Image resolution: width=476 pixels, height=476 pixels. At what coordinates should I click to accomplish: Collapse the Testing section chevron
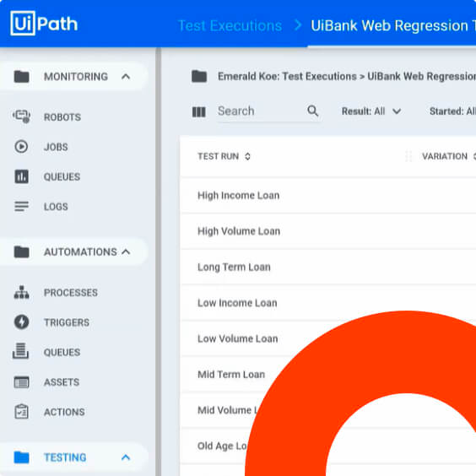[x=126, y=457]
